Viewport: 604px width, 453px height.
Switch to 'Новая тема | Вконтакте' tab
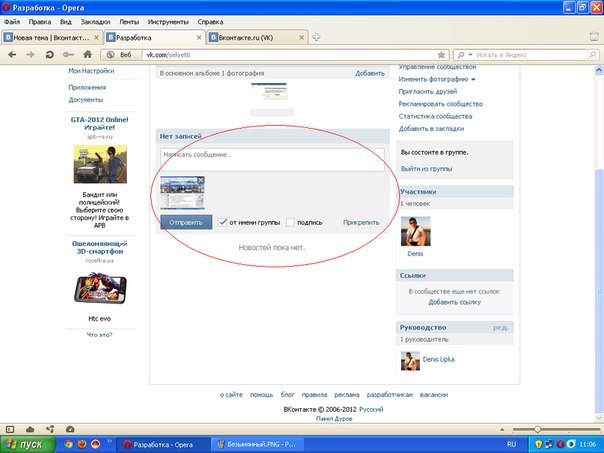[52, 37]
